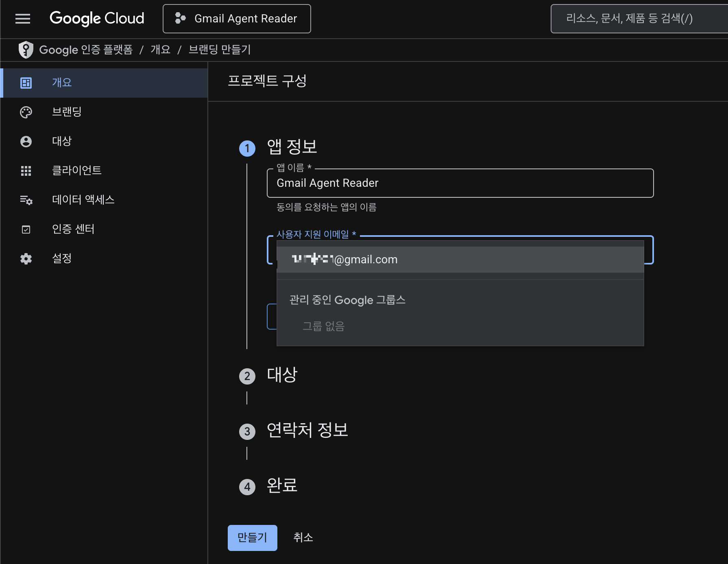Click the Google auth platform shield icon
Image resolution: width=728 pixels, height=564 pixels.
pyautogui.click(x=26, y=50)
